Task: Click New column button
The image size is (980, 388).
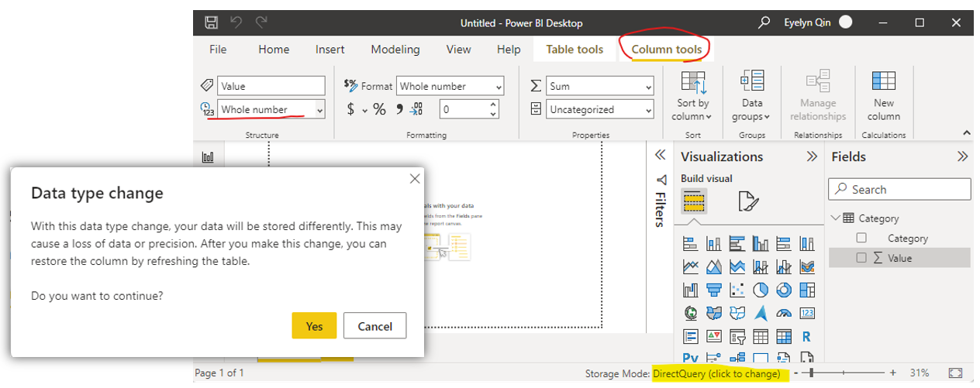Action: coord(884,97)
